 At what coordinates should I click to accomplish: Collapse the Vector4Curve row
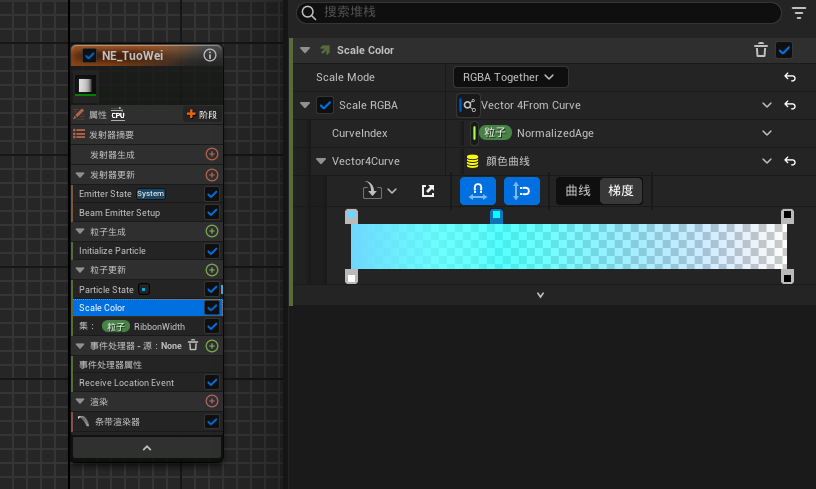321,161
